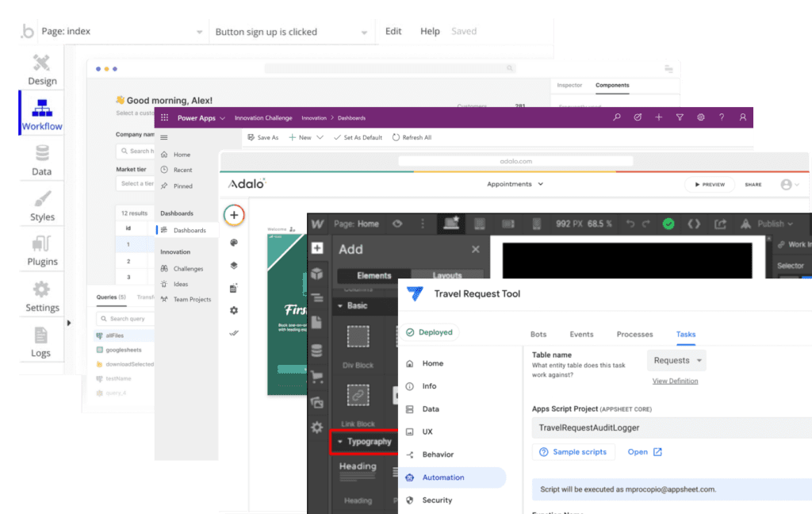Image resolution: width=812 pixels, height=514 pixels.
Task: Open Settings in the Bubble sidebar
Action: tap(42, 297)
